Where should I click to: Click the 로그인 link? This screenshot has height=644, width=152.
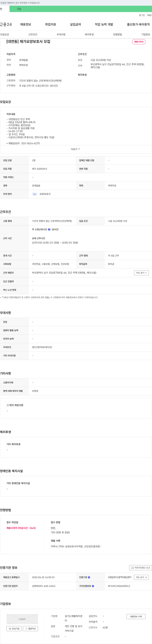tap(142, 15)
